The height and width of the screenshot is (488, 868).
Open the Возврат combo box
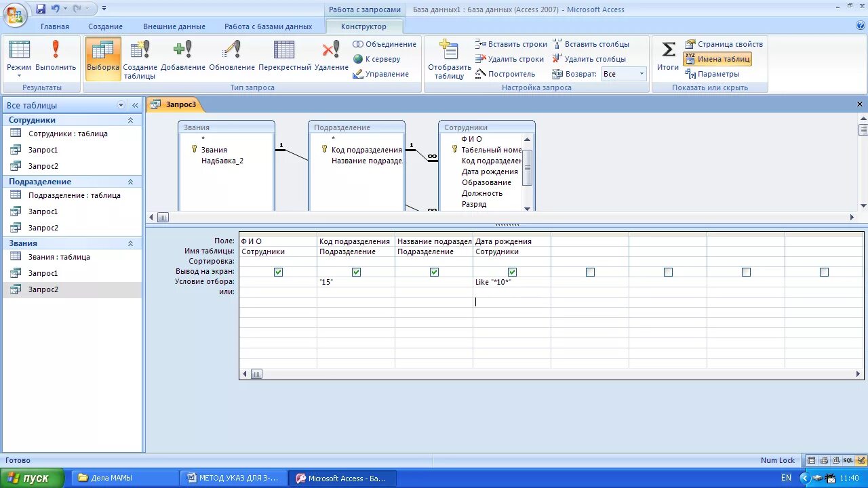pyautogui.click(x=624, y=74)
